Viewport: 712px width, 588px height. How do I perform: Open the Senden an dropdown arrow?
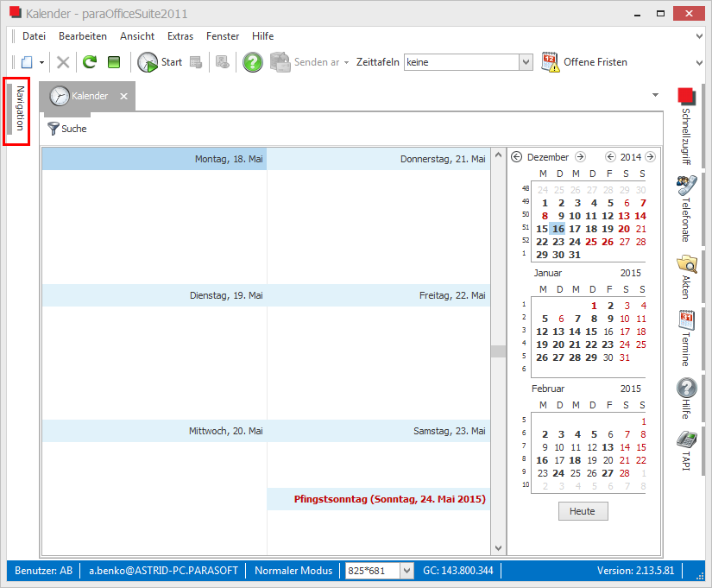346,62
